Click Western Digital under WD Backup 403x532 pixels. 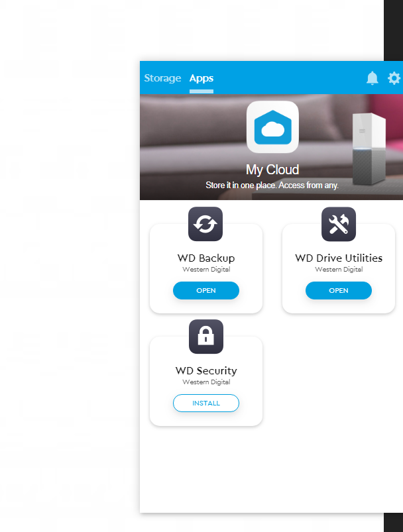[x=206, y=269]
